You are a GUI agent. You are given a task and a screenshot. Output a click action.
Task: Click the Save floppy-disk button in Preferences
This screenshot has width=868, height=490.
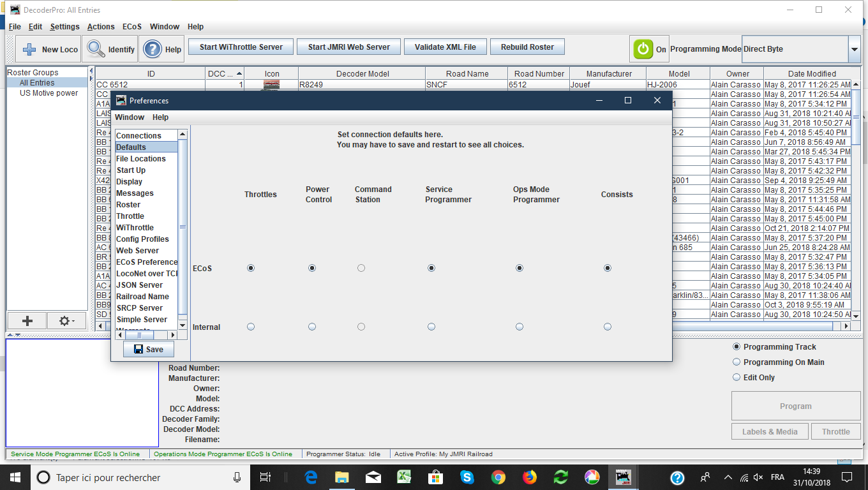tap(149, 349)
